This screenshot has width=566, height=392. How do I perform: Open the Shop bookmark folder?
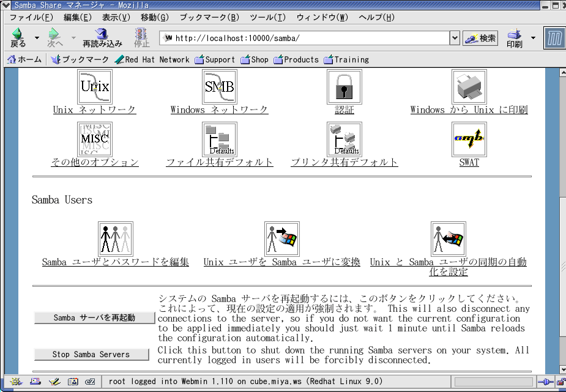pyautogui.click(x=255, y=59)
